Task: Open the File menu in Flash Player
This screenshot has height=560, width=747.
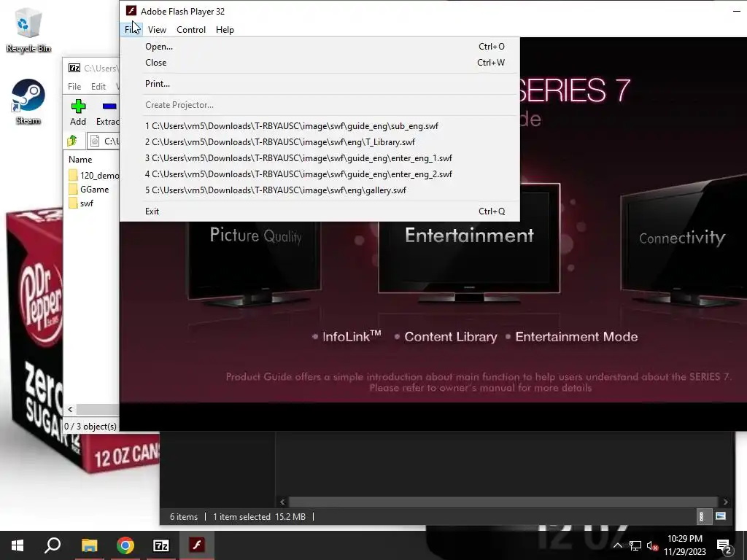Action: (131, 29)
